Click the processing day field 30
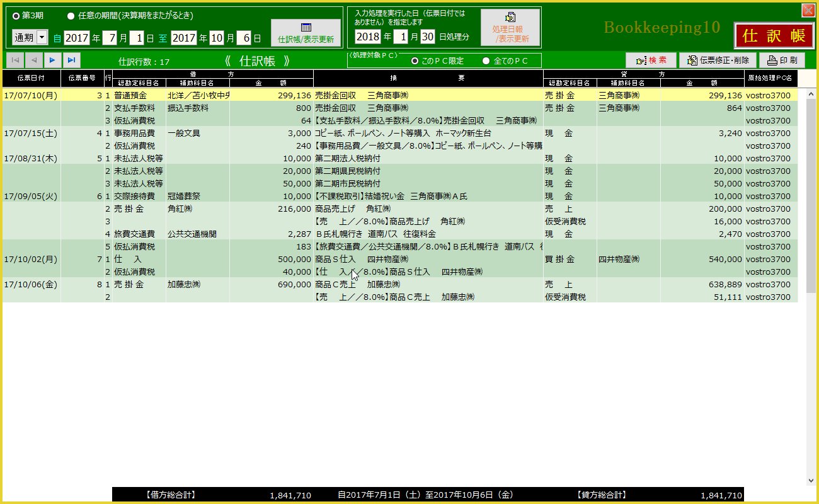Viewport: 819px width, 504px height. tap(428, 37)
